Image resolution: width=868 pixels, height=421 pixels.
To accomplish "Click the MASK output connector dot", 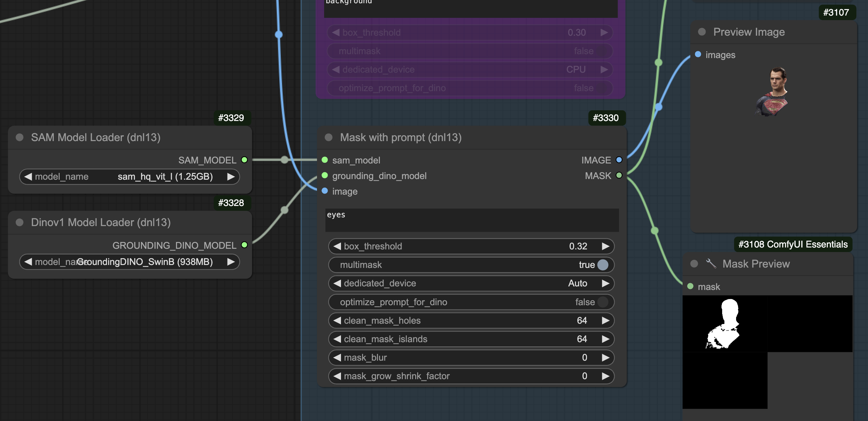I will tap(619, 175).
